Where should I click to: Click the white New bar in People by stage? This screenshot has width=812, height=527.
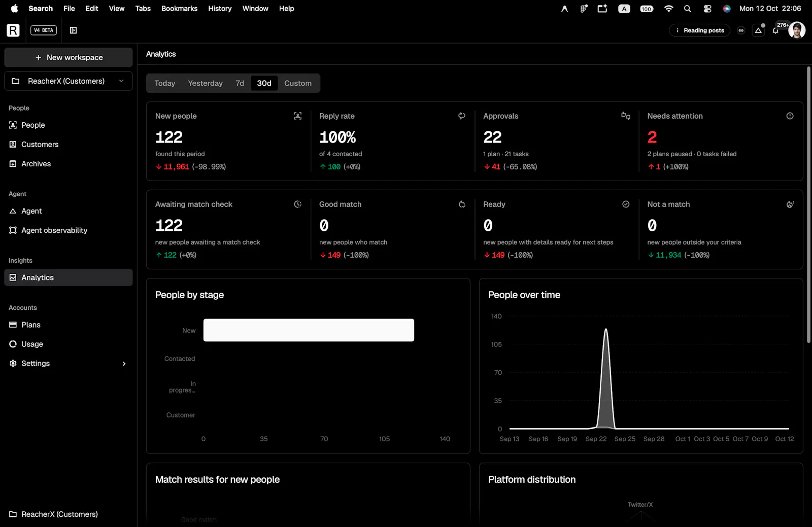309,330
